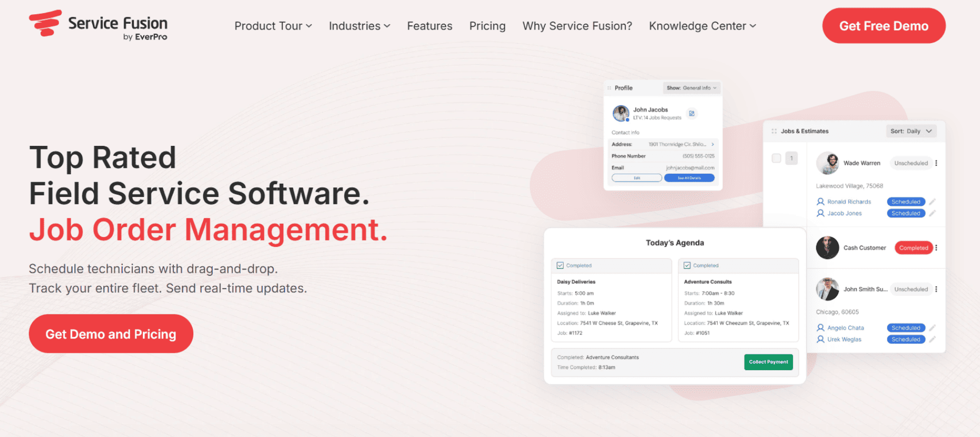This screenshot has width=980, height=437.
Task: Open Urek Weglas technician link
Action: (x=844, y=339)
